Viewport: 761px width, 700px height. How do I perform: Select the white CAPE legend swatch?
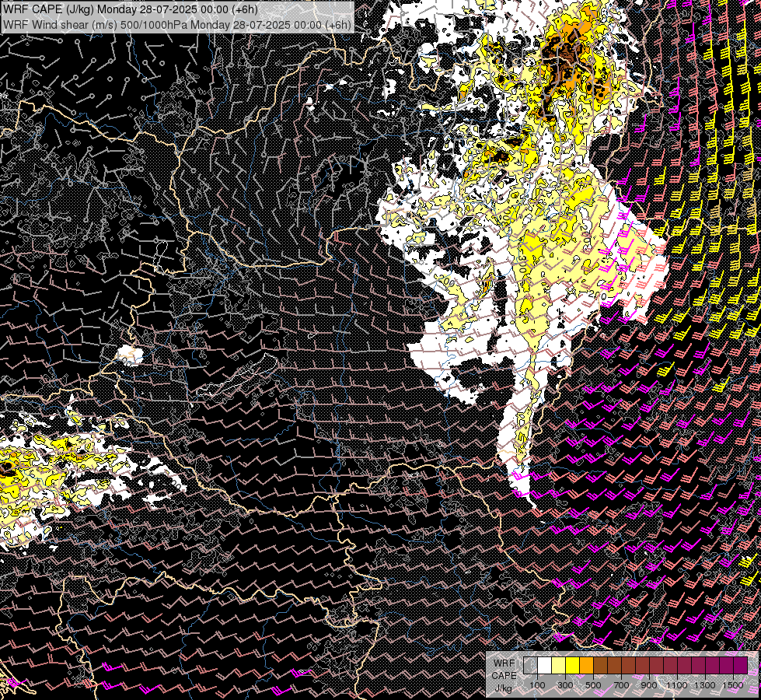click(545, 665)
